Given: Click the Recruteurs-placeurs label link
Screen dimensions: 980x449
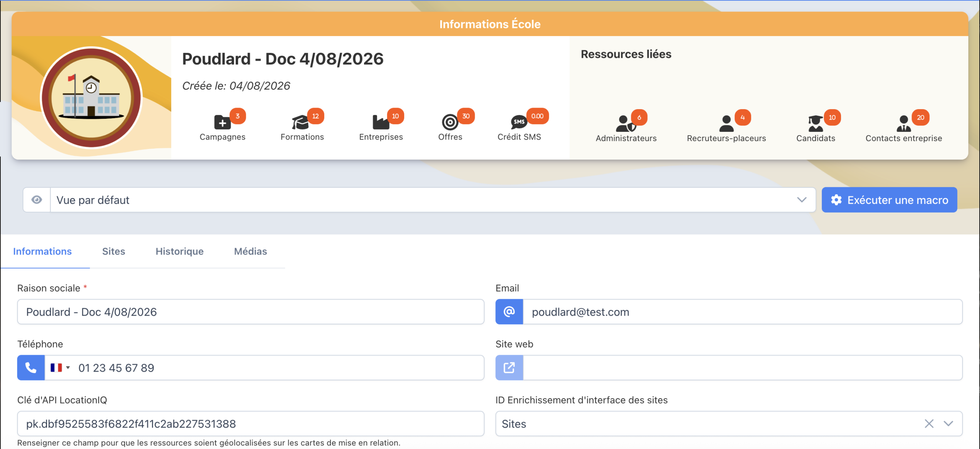Looking at the screenshot, I should coord(727,138).
